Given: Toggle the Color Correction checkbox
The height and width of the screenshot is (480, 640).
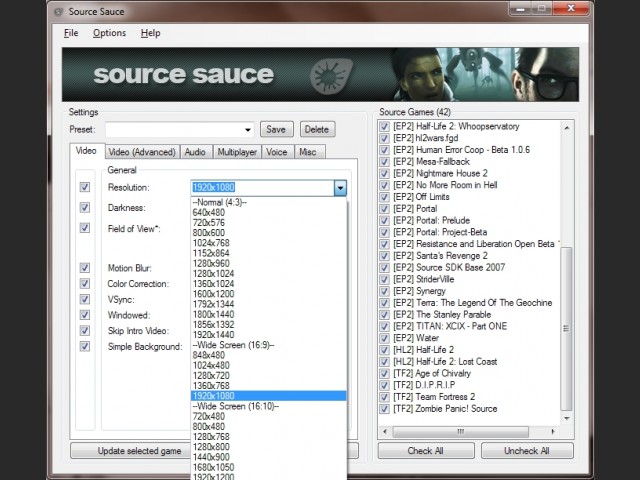Looking at the screenshot, I should click(x=85, y=283).
